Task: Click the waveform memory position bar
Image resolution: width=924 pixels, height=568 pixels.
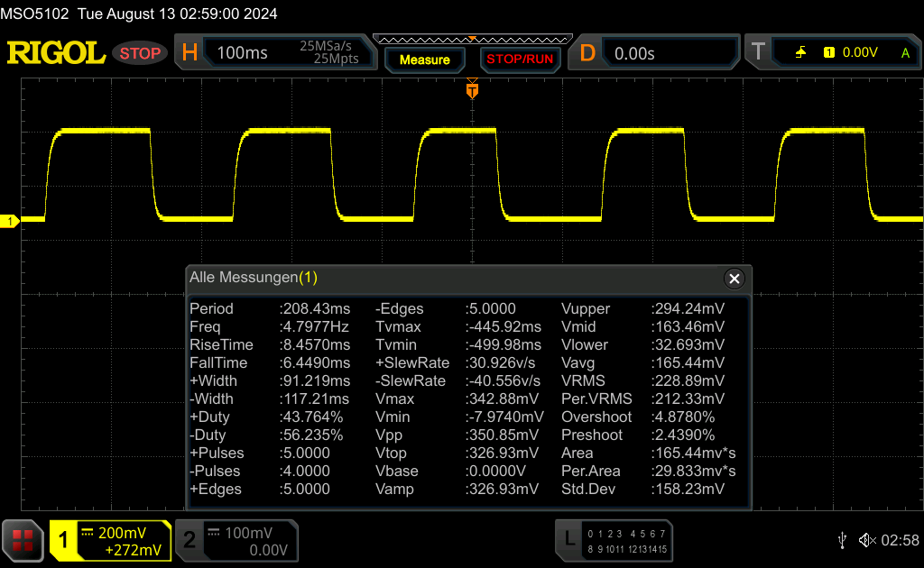Action: 472,39
